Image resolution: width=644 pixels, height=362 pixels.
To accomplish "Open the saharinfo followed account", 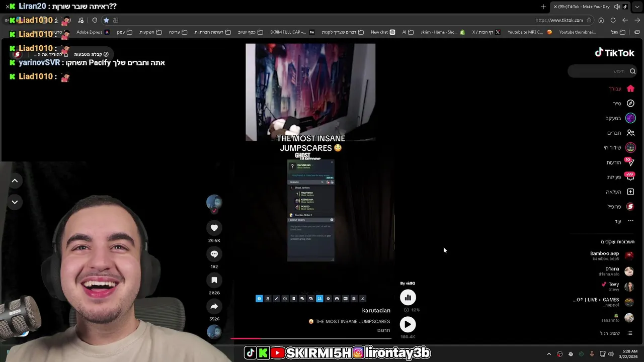I will 617,318.
